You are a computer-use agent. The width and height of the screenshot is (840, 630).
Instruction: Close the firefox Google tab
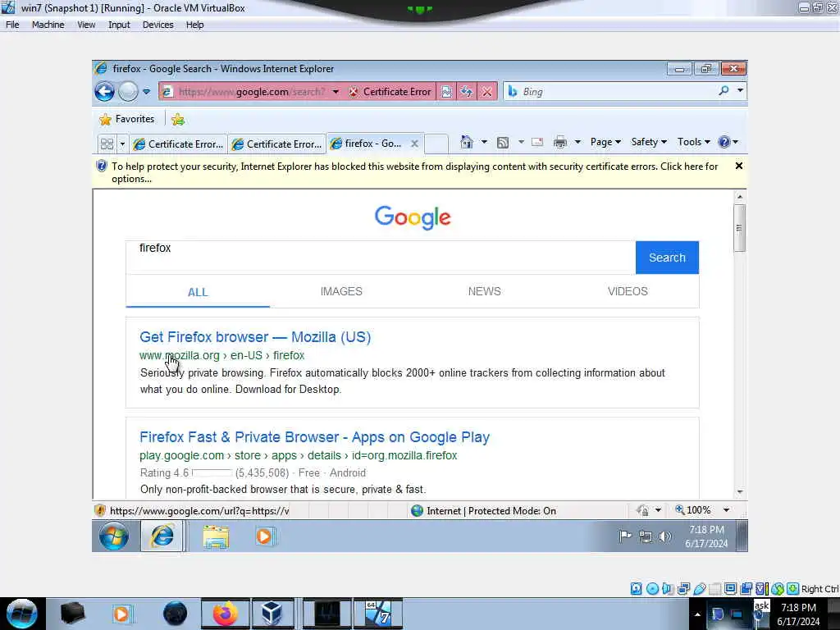click(x=414, y=144)
